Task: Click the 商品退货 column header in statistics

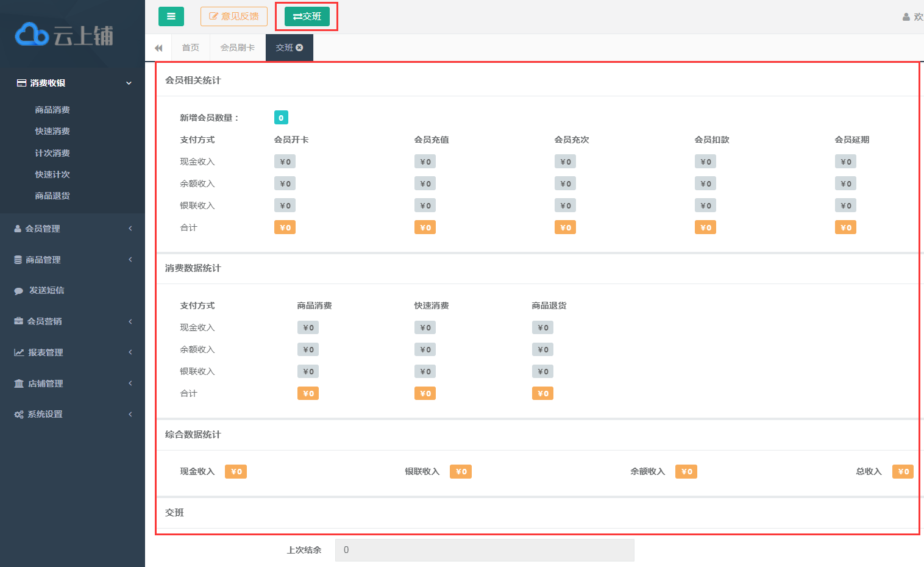Action: 549,305
